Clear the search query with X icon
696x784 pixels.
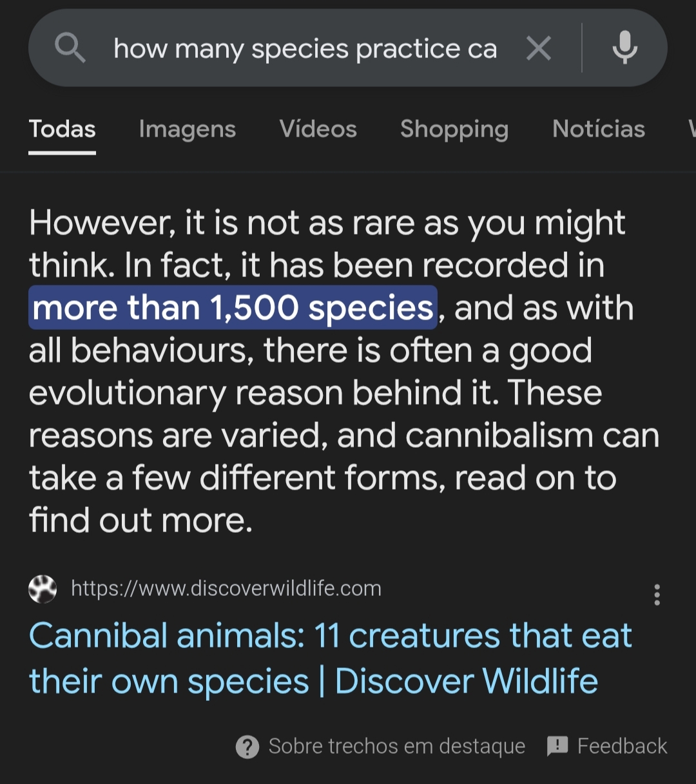tap(538, 48)
